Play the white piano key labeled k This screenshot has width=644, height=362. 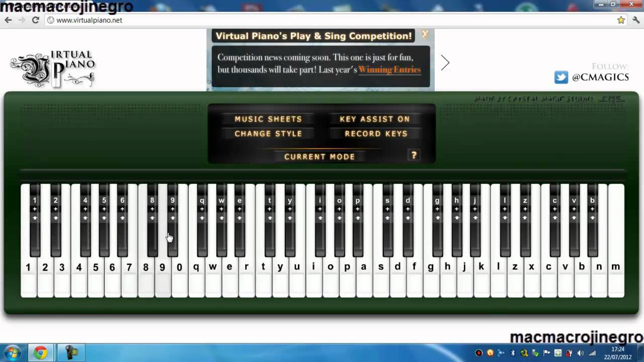pos(481,277)
